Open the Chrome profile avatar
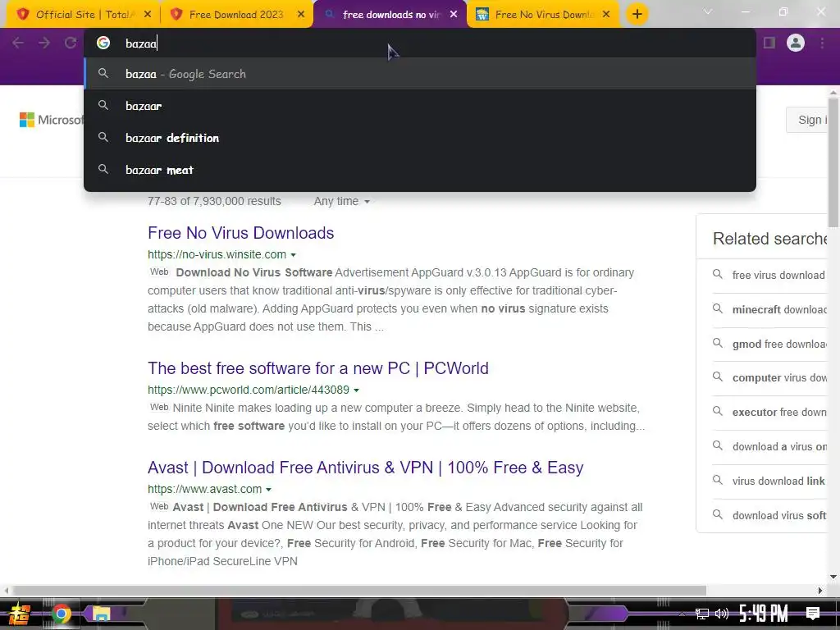The width and height of the screenshot is (840, 630). [796, 43]
